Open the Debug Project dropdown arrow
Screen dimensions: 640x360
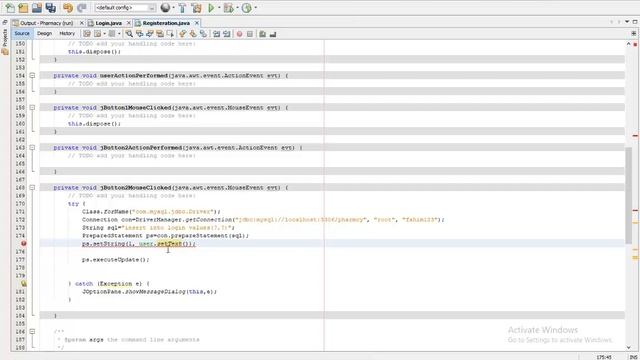pyautogui.click(x=237, y=7)
